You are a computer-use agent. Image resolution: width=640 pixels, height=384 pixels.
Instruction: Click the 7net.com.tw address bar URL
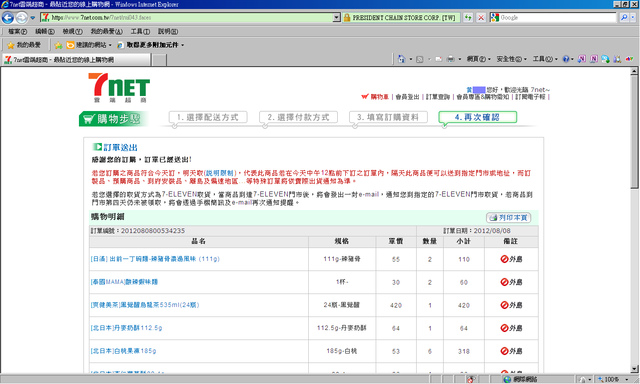[101, 18]
